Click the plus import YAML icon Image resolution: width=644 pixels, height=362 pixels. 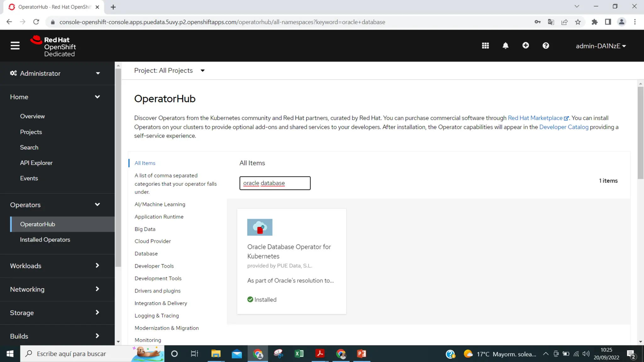click(525, 46)
